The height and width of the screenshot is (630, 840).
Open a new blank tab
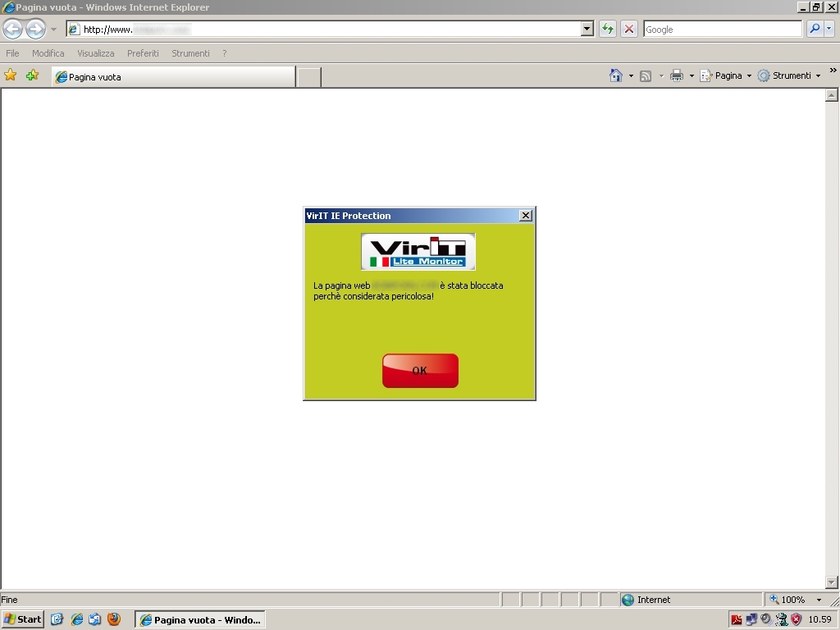coord(309,77)
